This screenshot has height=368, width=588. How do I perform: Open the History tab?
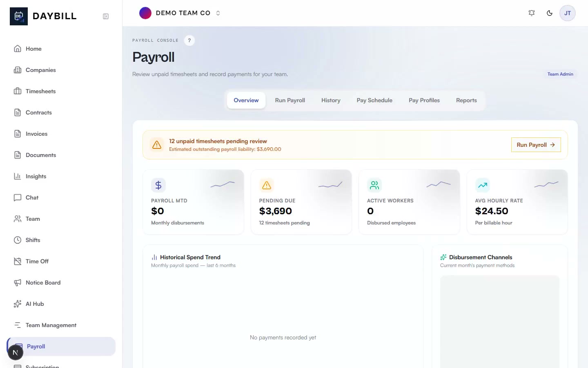click(331, 100)
